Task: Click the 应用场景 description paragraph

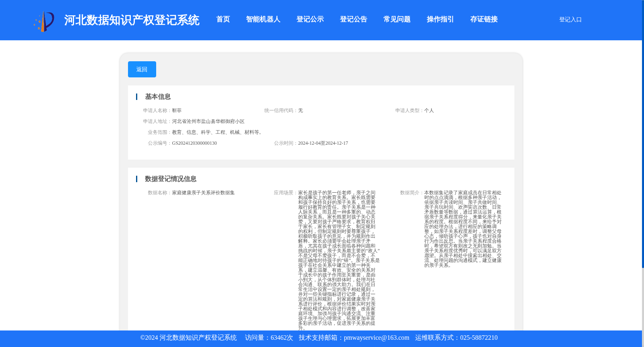Action: (x=339, y=260)
